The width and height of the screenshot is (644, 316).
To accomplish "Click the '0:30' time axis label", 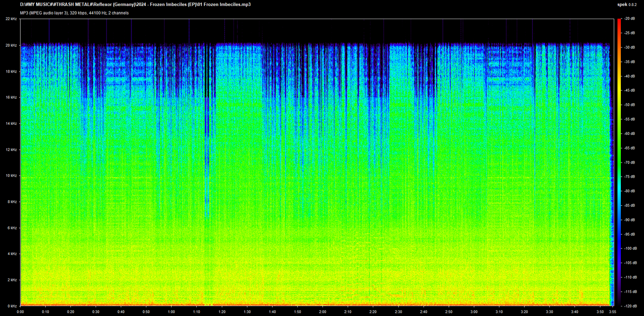I will (x=96, y=311).
